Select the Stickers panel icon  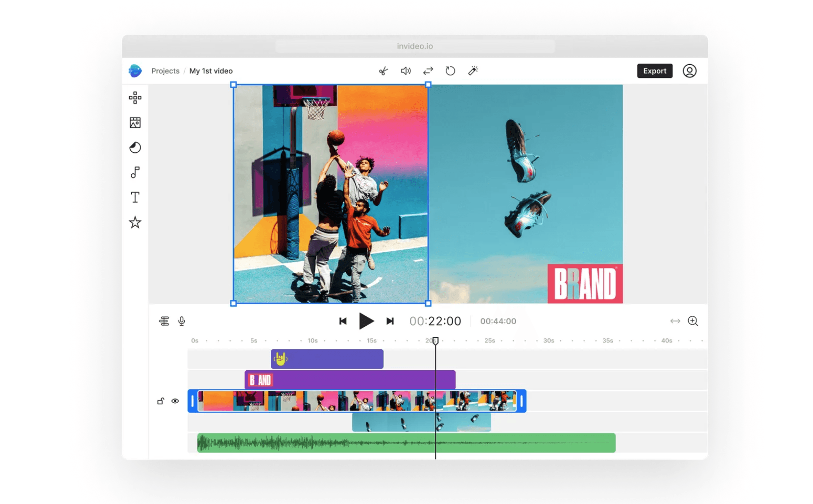click(135, 147)
